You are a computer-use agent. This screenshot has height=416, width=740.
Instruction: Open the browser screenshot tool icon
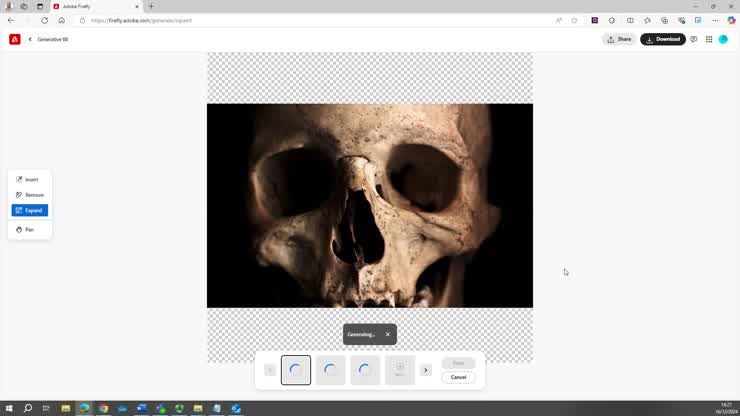698,20
